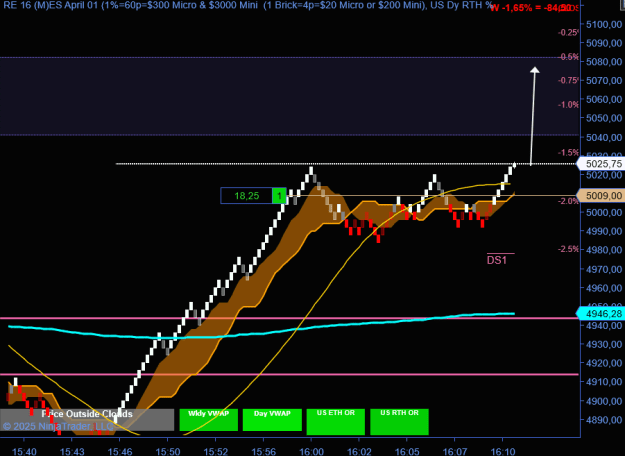Click the -1.5% percent level label

pos(569,153)
